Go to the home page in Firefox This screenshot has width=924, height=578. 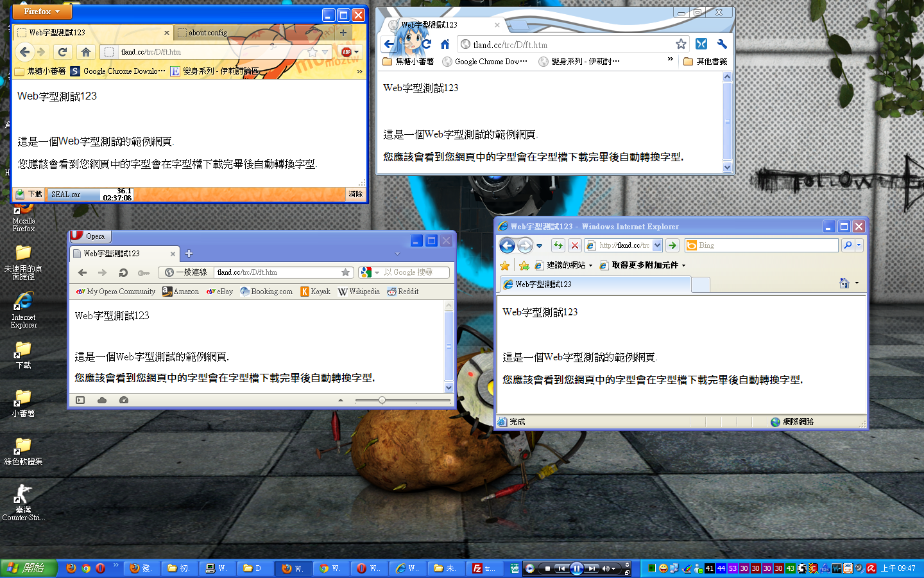(85, 52)
